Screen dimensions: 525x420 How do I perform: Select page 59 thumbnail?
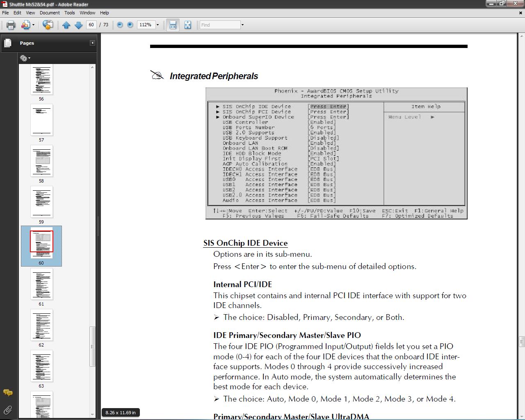41,202
